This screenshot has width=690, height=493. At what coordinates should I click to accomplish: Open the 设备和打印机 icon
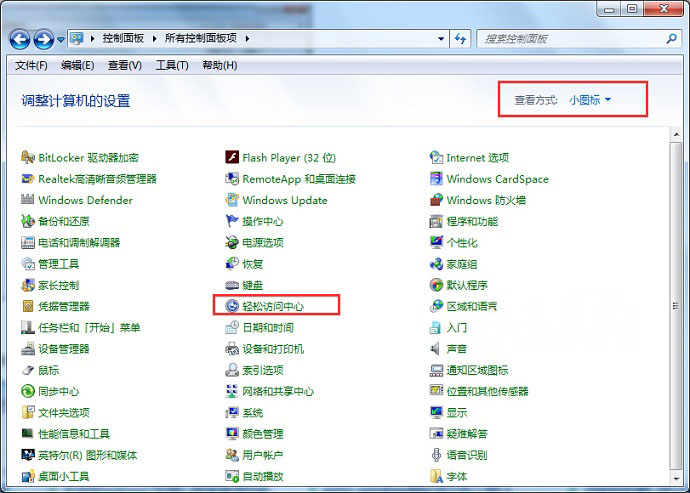point(232,349)
